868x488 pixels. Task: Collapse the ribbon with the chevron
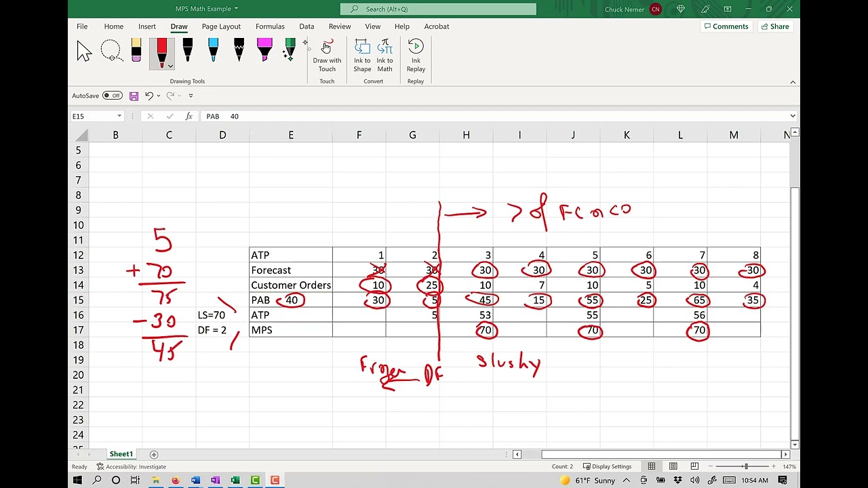(x=793, y=82)
